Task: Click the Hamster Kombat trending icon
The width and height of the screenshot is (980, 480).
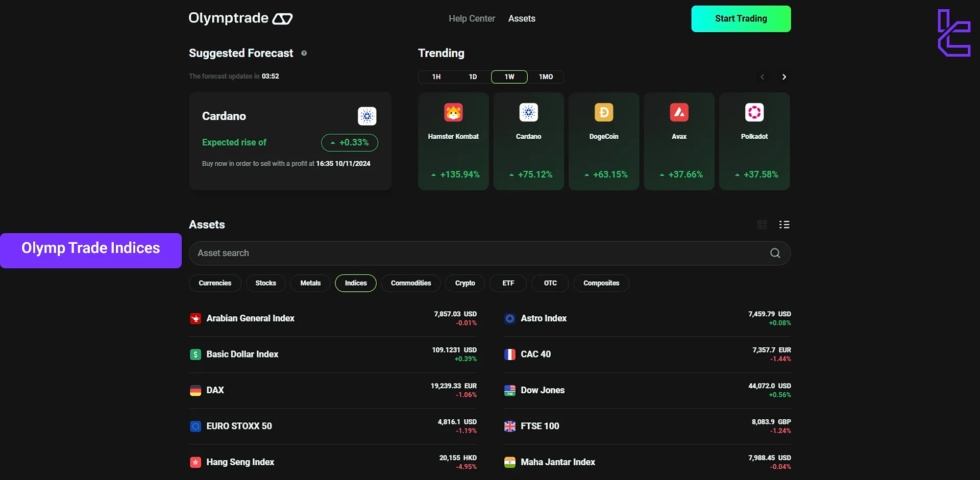Action: pos(453,112)
